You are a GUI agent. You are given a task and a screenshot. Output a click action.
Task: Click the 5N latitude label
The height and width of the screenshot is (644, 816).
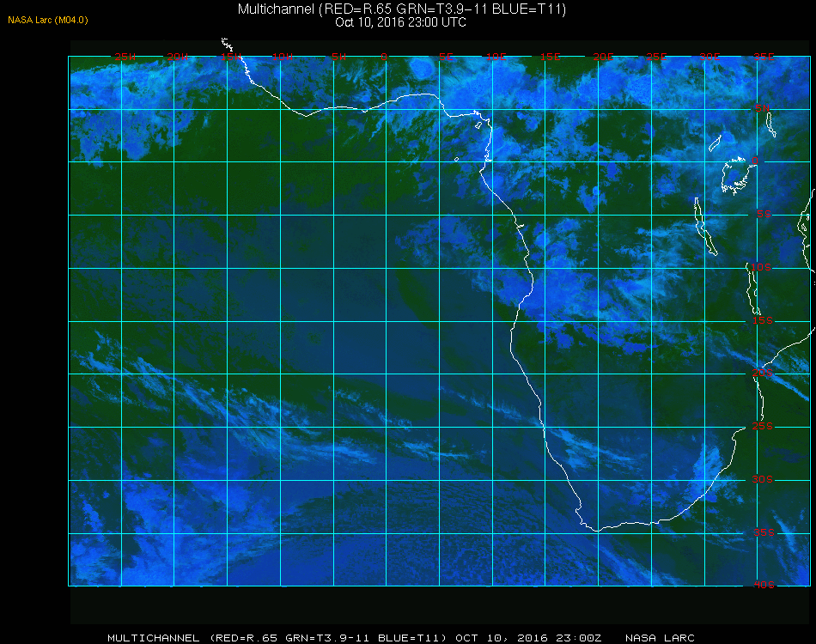click(x=763, y=108)
